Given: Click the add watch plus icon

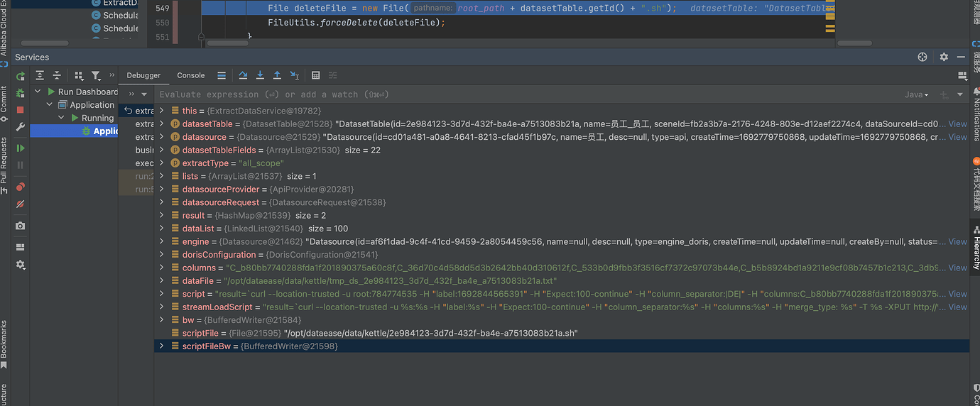Looking at the screenshot, I should click(944, 94).
